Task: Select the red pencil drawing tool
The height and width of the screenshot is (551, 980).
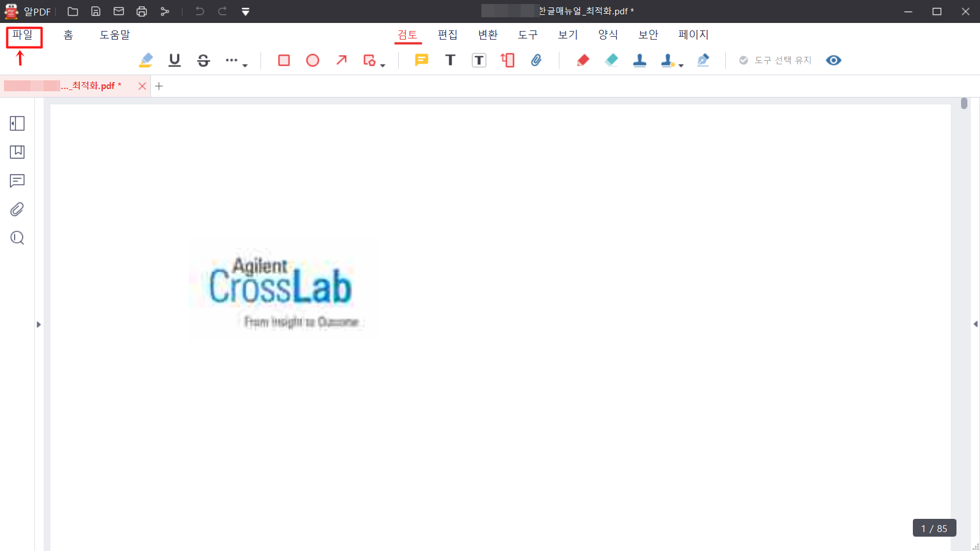Action: coord(583,60)
